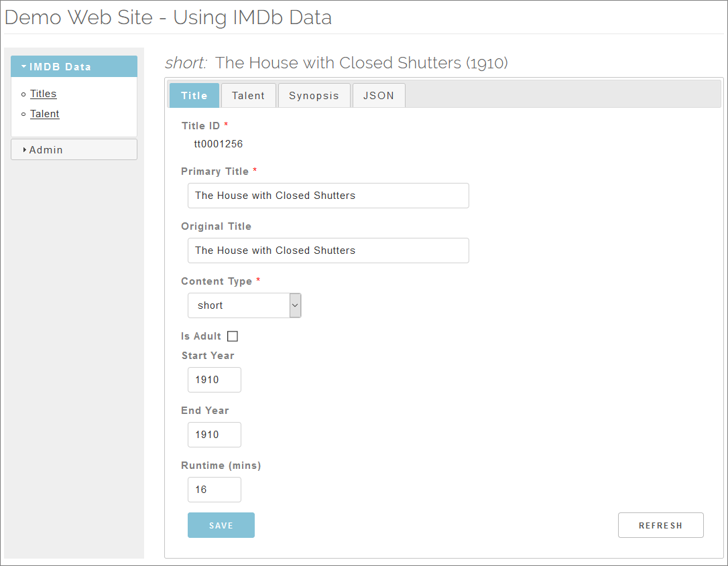This screenshot has height=566, width=728.
Task: Click the End Year input box
Action: (214, 435)
